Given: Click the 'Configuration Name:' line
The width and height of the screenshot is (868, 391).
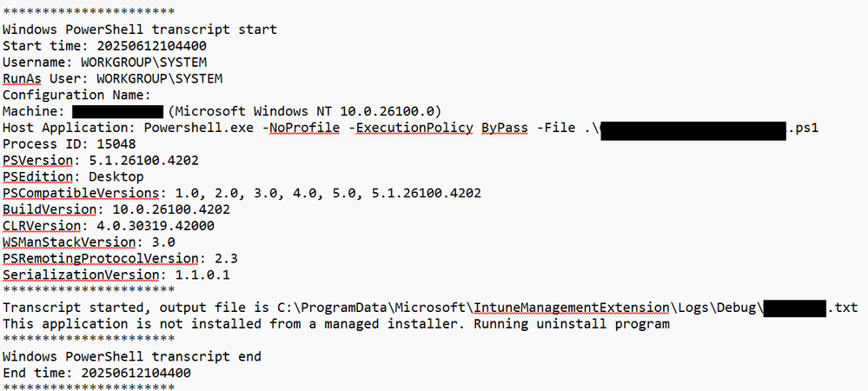Looking at the screenshot, I should click(x=77, y=95).
